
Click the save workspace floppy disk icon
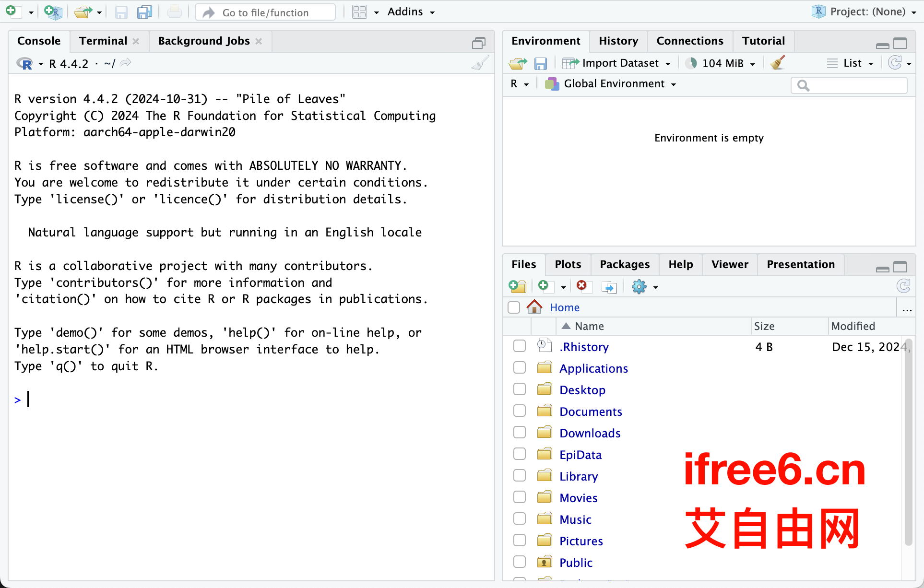point(541,63)
